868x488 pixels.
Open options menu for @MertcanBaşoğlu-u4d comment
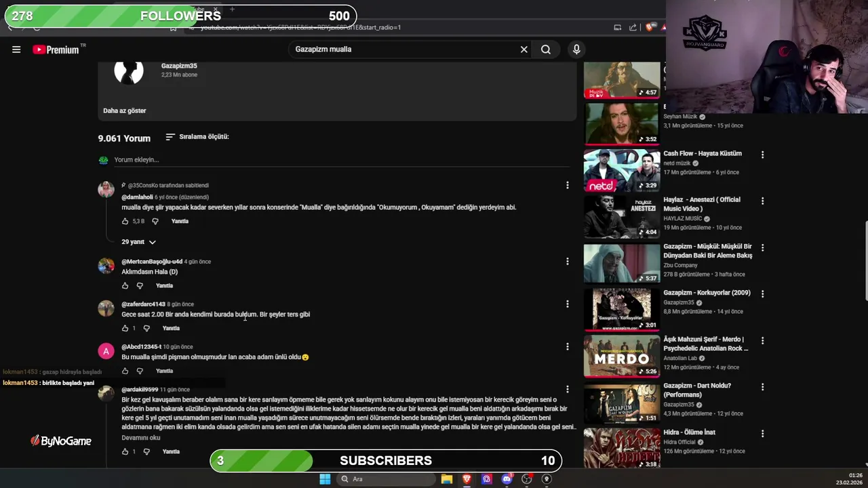pos(568,262)
